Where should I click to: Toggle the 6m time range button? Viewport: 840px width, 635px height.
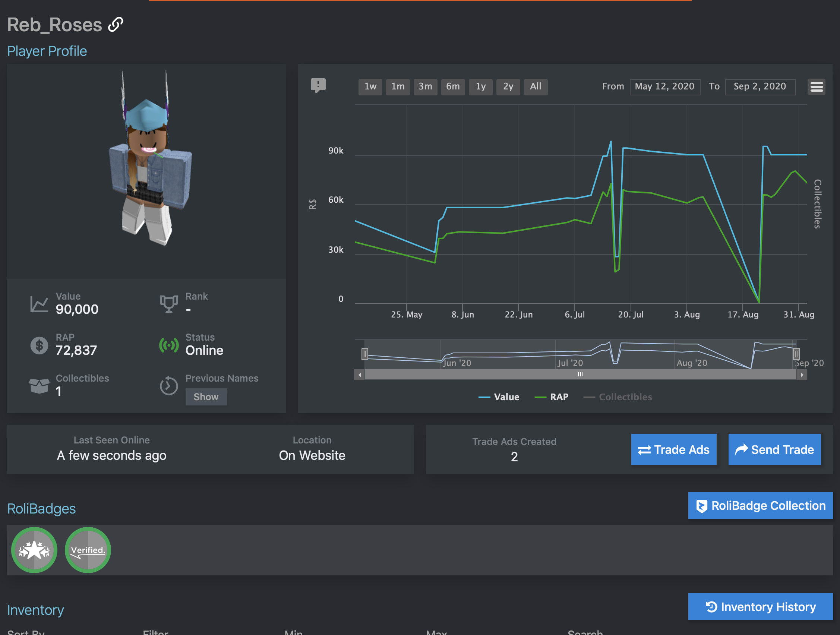tap(452, 86)
